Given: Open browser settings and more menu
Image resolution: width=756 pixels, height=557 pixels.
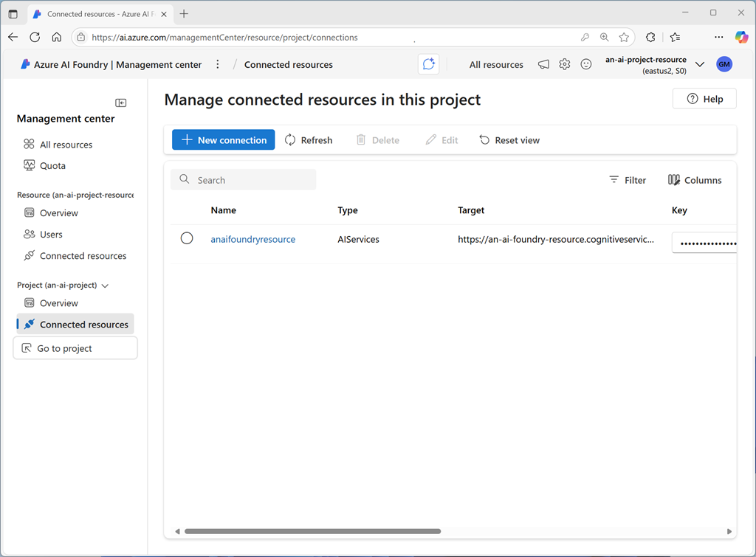Looking at the screenshot, I should (718, 37).
